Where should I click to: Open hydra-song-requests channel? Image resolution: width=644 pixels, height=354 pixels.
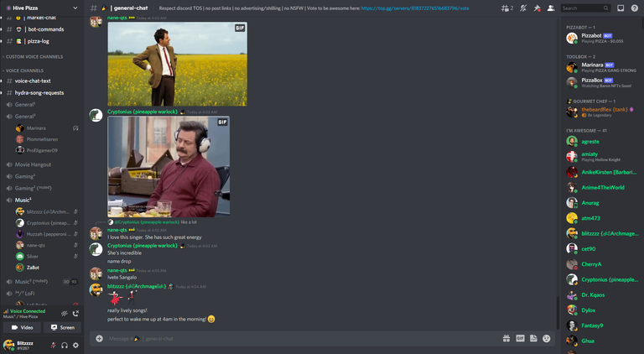tap(41, 93)
